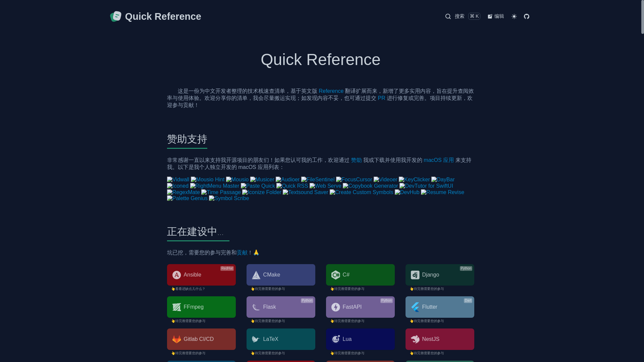Open the Vidwall app image link
This screenshot has height=362, width=644.
coord(178,180)
